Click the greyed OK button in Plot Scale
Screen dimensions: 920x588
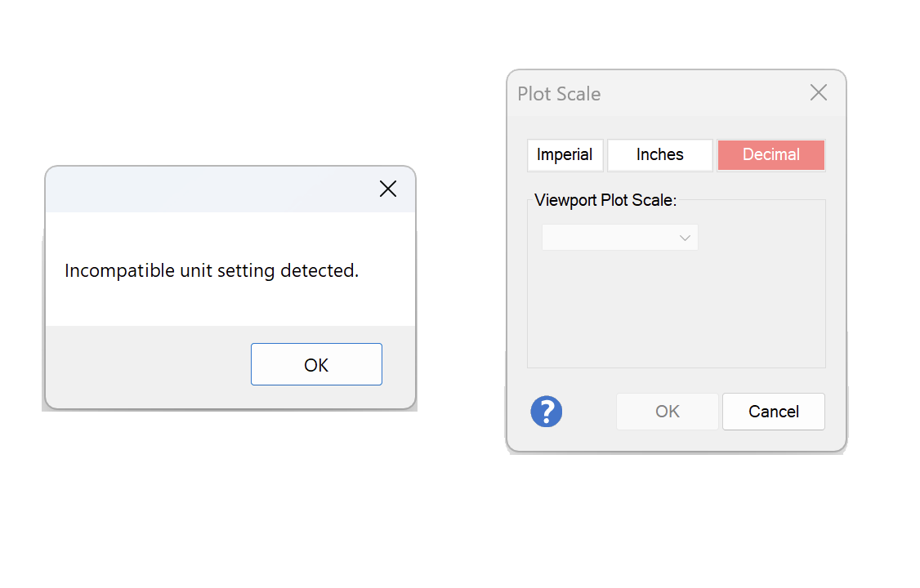667,412
